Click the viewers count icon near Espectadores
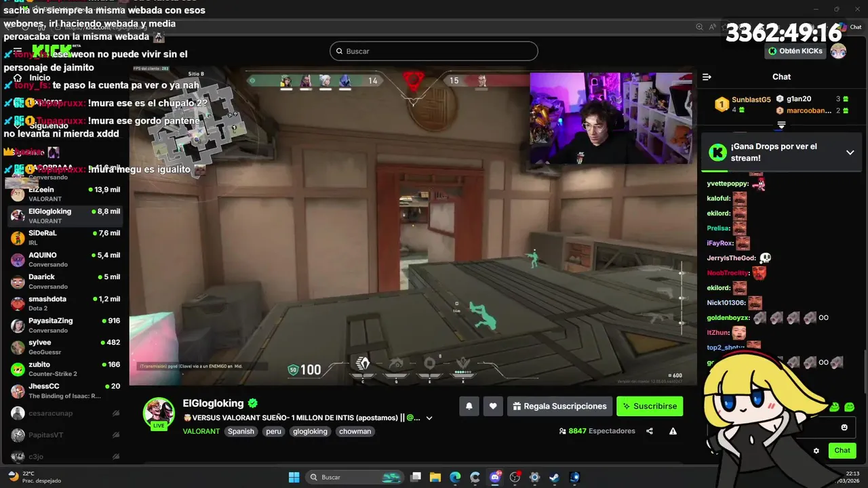 [x=562, y=431]
